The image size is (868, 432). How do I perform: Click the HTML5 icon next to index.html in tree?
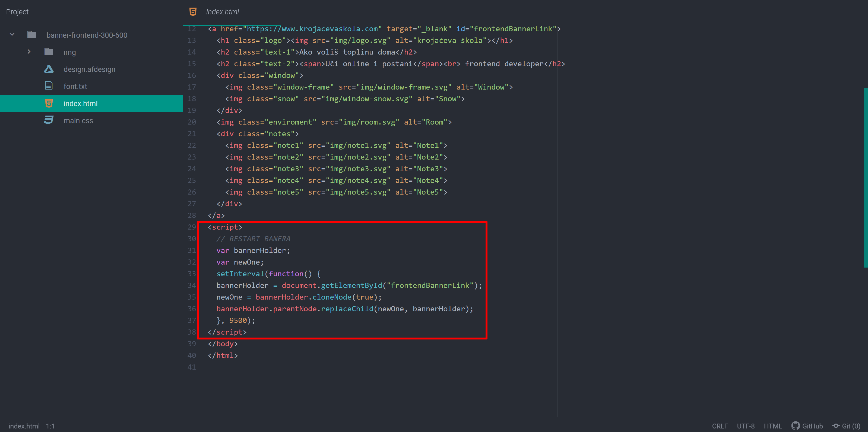tap(49, 103)
